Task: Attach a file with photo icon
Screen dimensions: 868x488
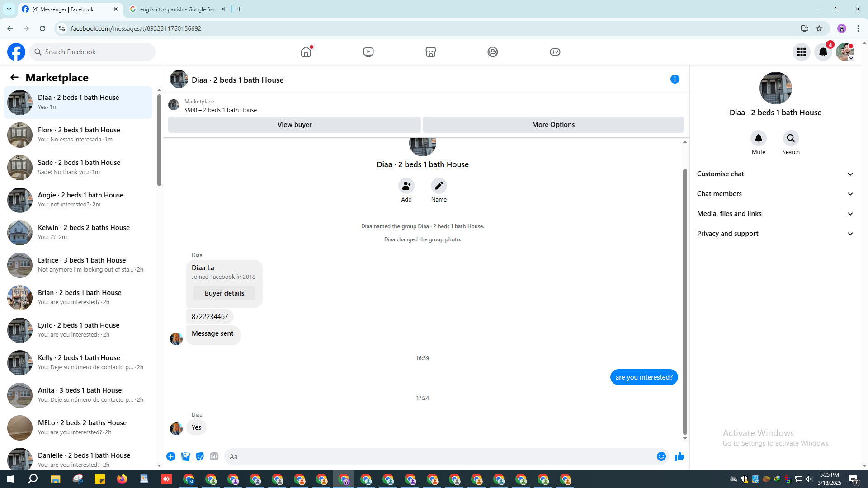Action: (185, 456)
